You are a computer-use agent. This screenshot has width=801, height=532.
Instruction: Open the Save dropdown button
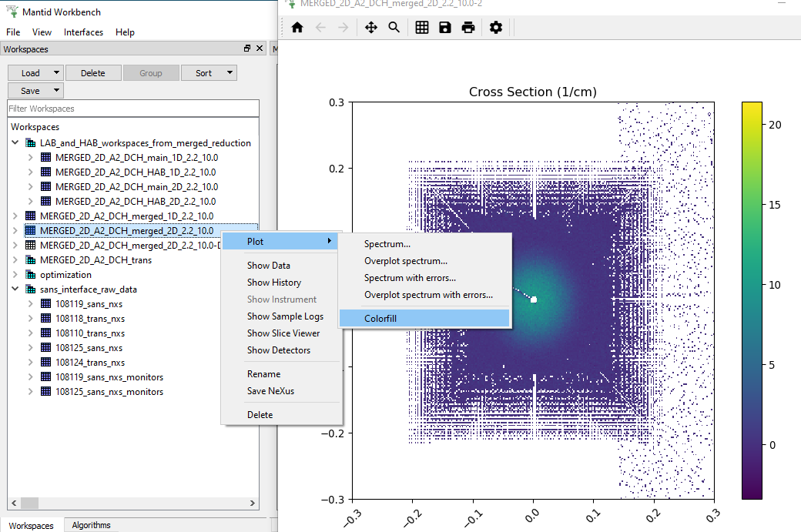35,91
